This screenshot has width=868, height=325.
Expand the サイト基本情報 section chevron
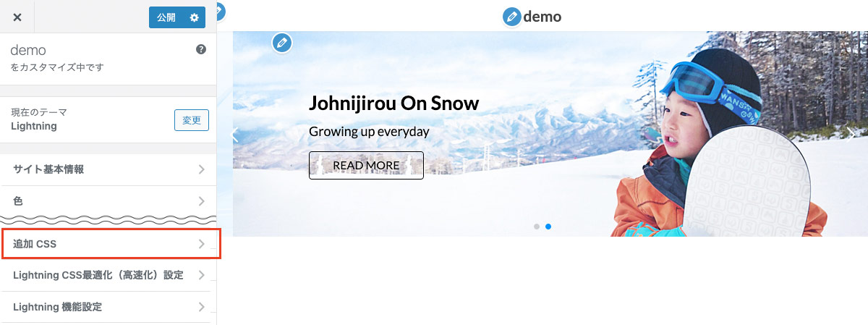point(202,169)
